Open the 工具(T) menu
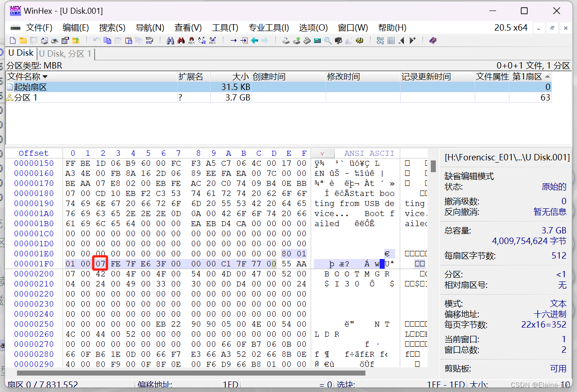Image resolution: width=577 pixels, height=392 pixels. pyautogui.click(x=225, y=27)
